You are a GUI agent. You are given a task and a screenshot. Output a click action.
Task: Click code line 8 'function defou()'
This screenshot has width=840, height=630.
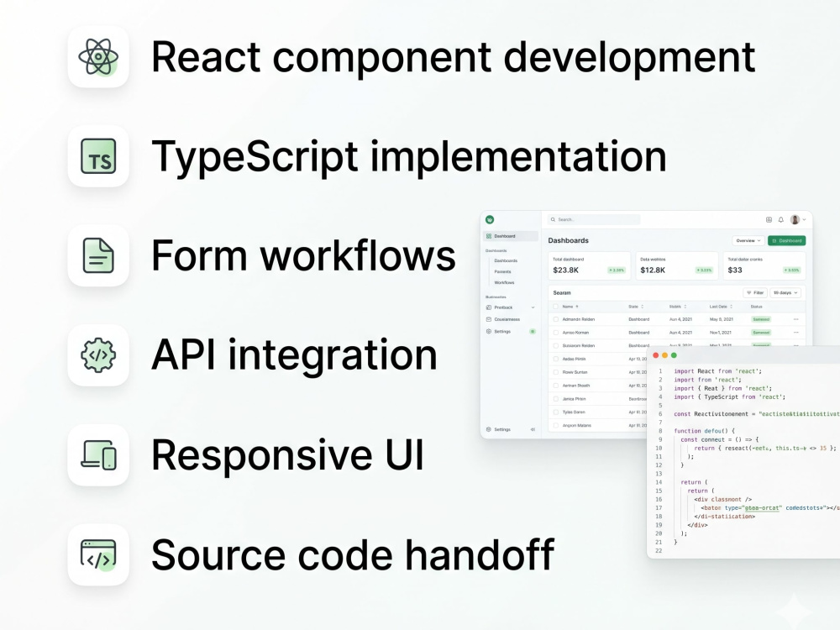[x=704, y=431]
